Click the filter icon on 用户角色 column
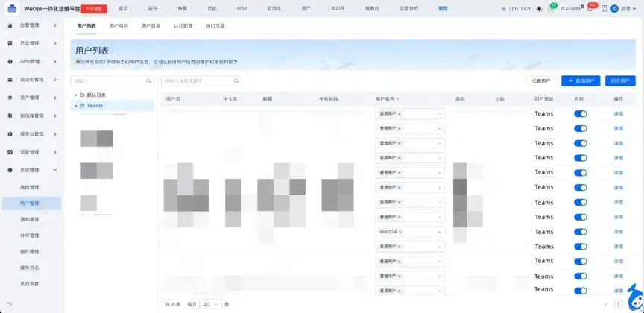The width and height of the screenshot is (644, 313). [x=397, y=99]
